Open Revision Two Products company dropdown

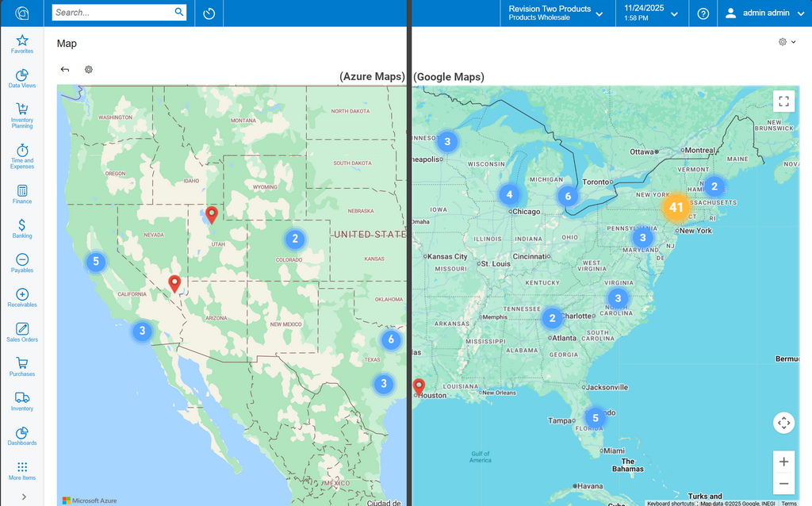tap(555, 13)
